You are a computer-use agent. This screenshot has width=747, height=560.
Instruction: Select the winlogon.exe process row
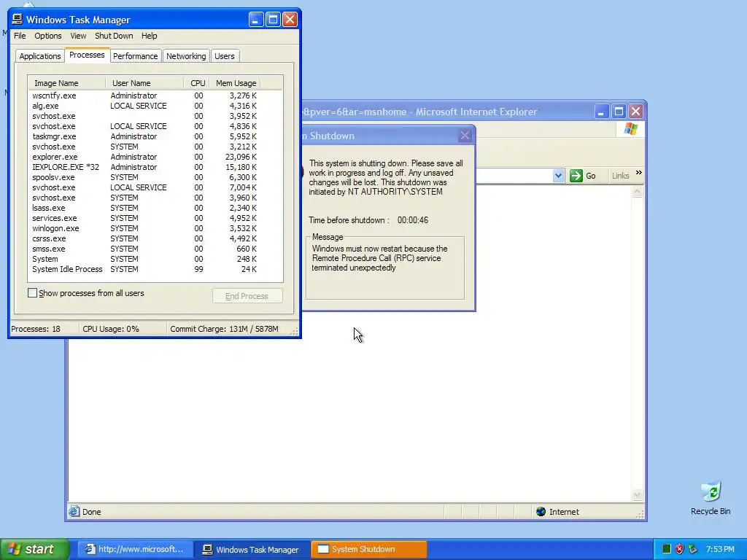tap(155, 228)
